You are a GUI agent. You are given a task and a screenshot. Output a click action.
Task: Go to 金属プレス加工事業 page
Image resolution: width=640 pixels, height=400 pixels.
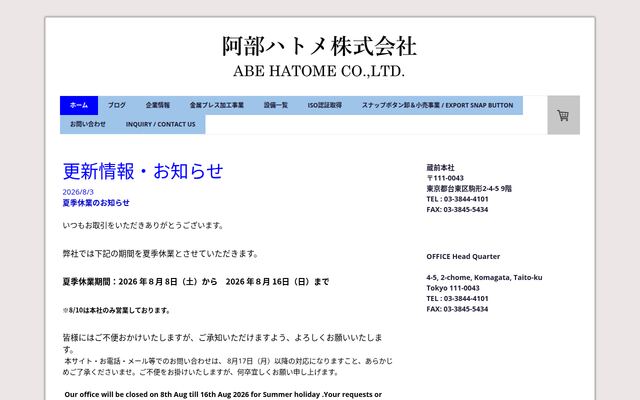(217, 105)
